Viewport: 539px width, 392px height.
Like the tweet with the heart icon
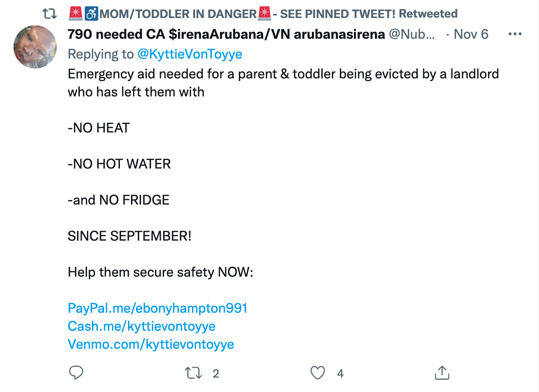(x=318, y=373)
